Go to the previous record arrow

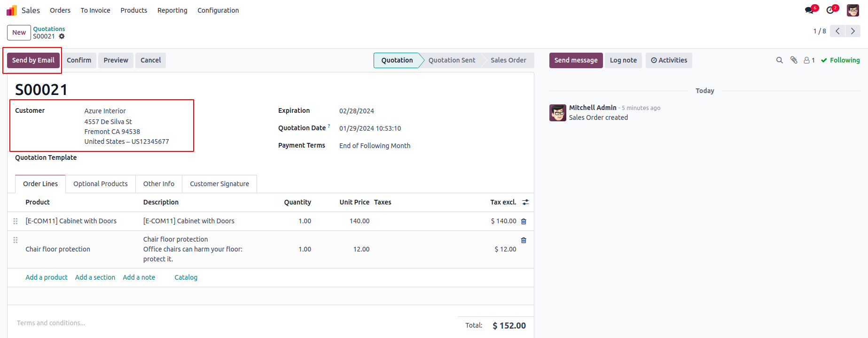837,31
